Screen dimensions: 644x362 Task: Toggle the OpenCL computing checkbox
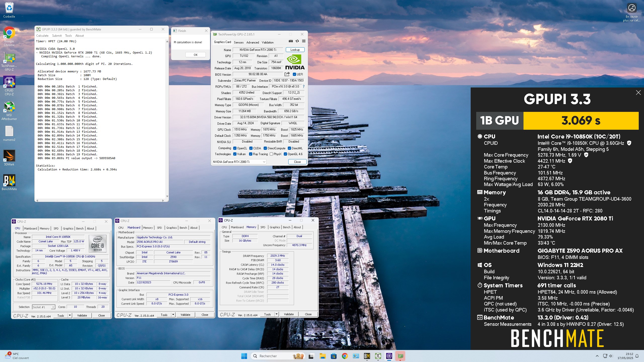(x=235, y=148)
